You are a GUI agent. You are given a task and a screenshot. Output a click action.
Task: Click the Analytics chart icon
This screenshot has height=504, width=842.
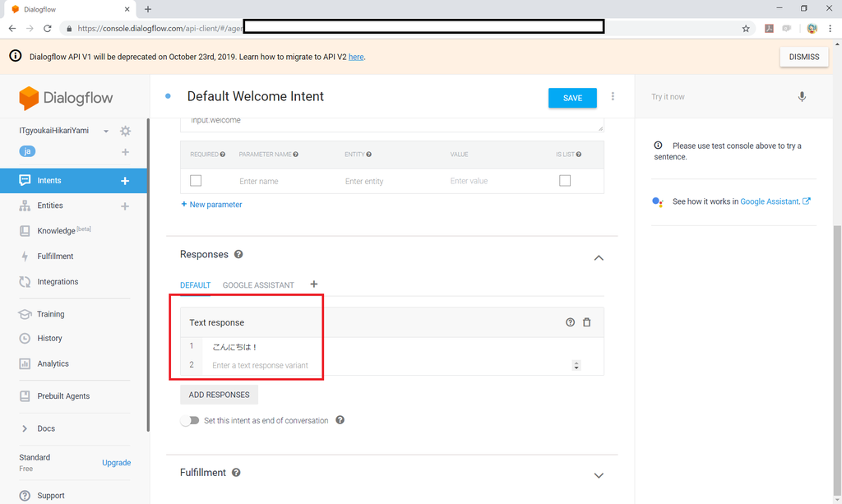click(x=25, y=363)
